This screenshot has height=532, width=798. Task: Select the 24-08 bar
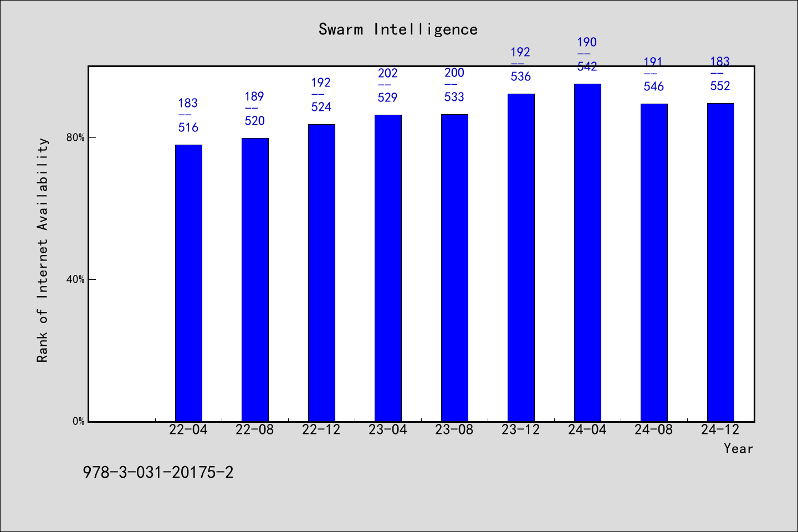pos(654,263)
